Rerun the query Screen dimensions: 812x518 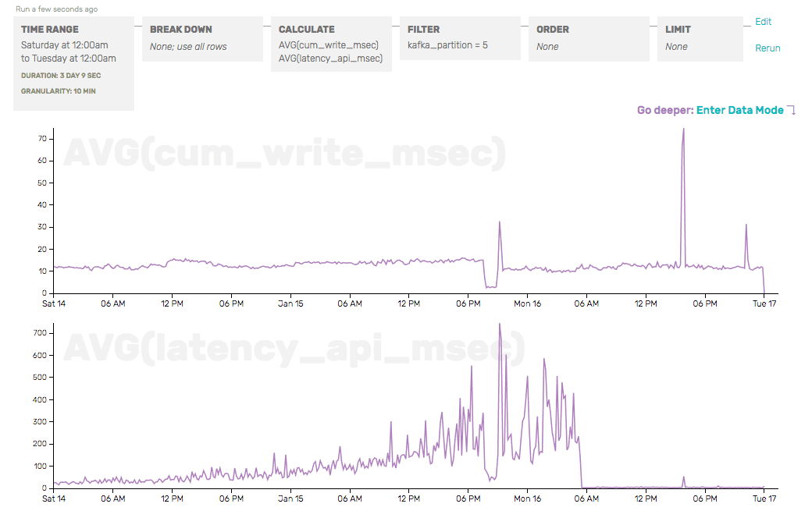(767, 48)
